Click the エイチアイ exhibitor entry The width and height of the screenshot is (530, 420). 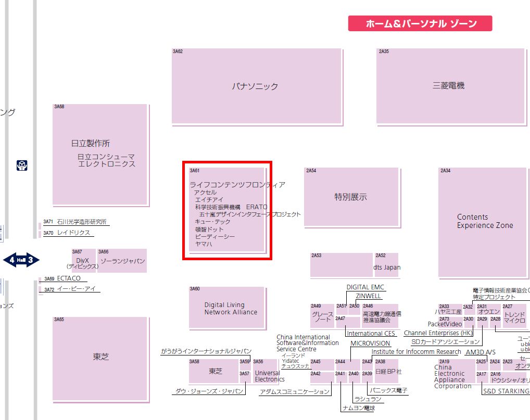click(209, 200)
